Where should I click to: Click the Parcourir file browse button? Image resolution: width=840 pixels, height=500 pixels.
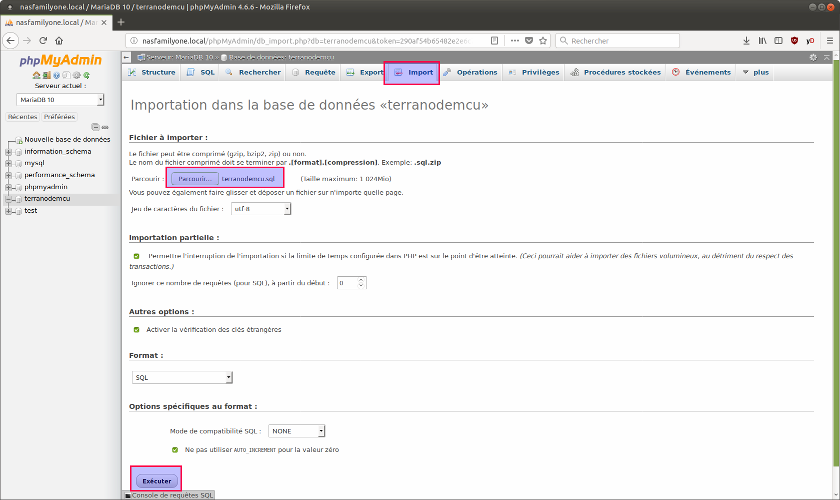197,178
